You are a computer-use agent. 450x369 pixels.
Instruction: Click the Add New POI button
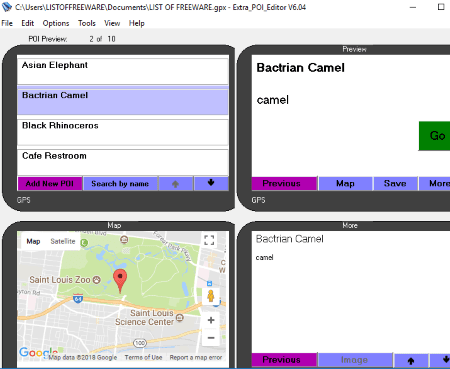(x=50, y=183)
